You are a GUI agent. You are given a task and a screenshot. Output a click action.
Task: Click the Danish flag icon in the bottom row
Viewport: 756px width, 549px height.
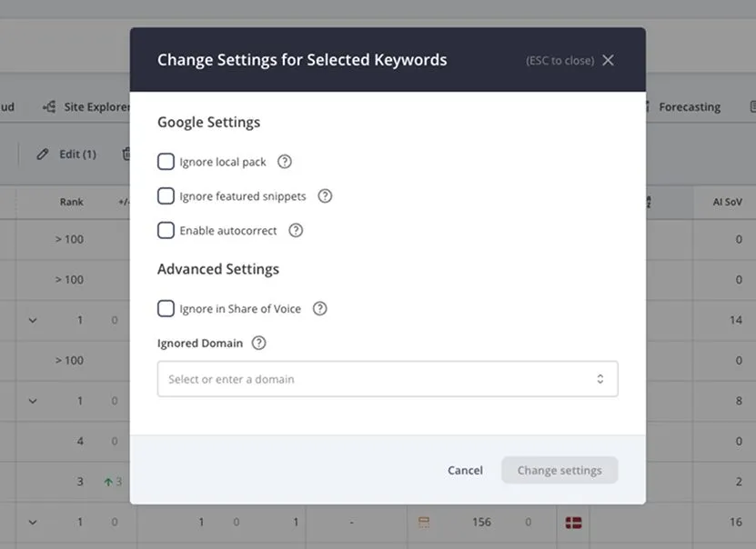point(575,522)
